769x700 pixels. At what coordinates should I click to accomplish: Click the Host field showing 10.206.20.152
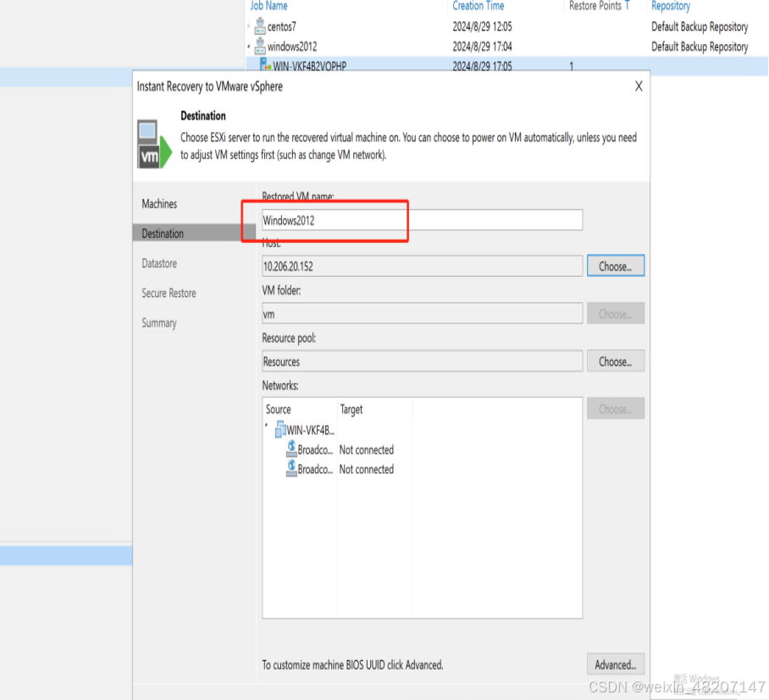[x=423, y=266]
